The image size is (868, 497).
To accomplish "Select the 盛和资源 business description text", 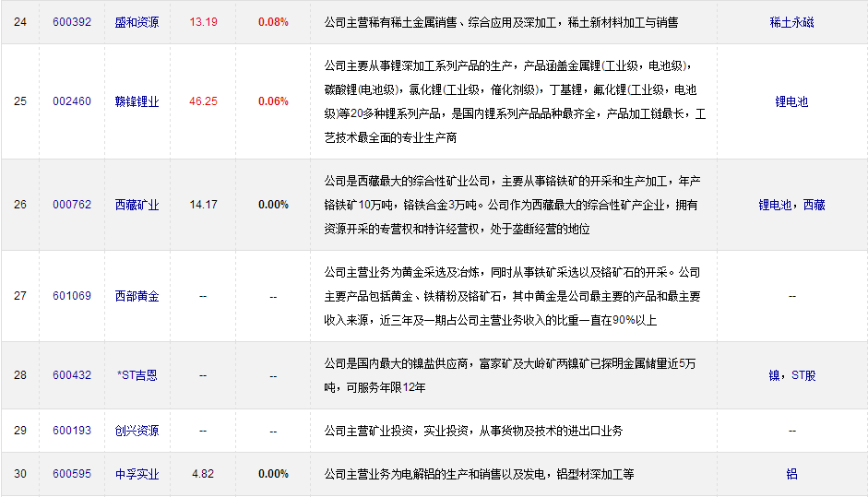I will tap(501, 23).
